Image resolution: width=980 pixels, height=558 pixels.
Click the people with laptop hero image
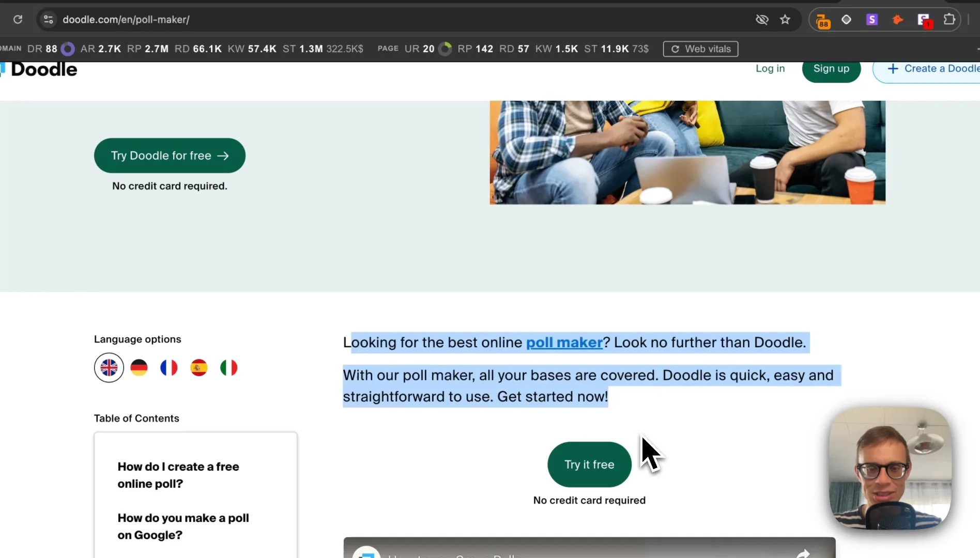pos(687,152)
